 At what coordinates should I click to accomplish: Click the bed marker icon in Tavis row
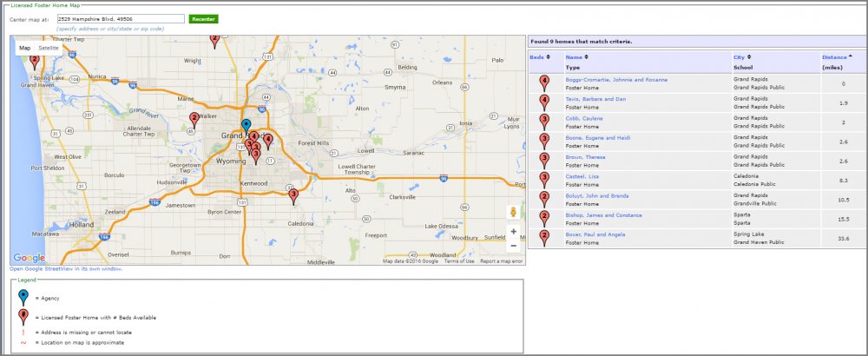tap(544, 102)
